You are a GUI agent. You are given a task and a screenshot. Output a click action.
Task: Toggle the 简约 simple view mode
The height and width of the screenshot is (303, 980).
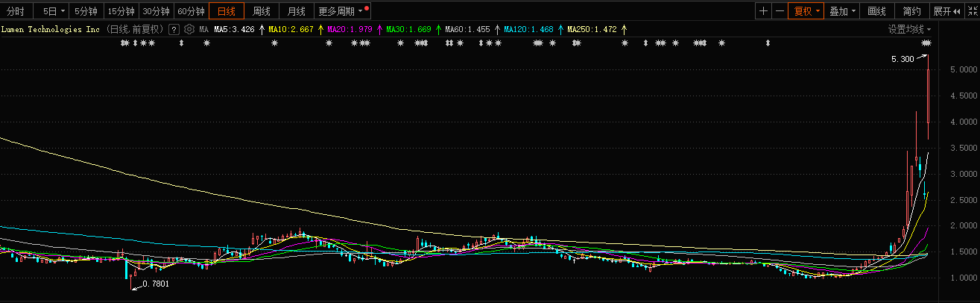pyautogui.click(x=911, y=11)
